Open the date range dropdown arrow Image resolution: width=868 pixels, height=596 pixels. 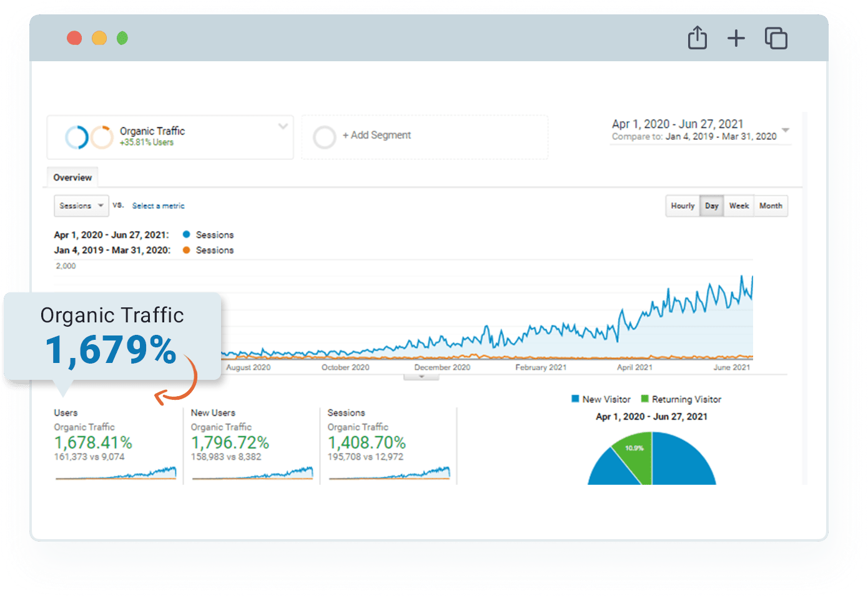tap(786, 130)
